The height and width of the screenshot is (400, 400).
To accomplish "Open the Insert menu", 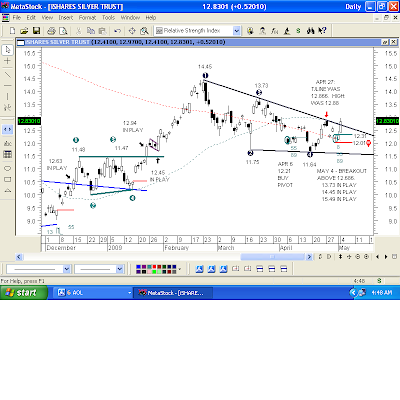I will [x=65, y=18].
